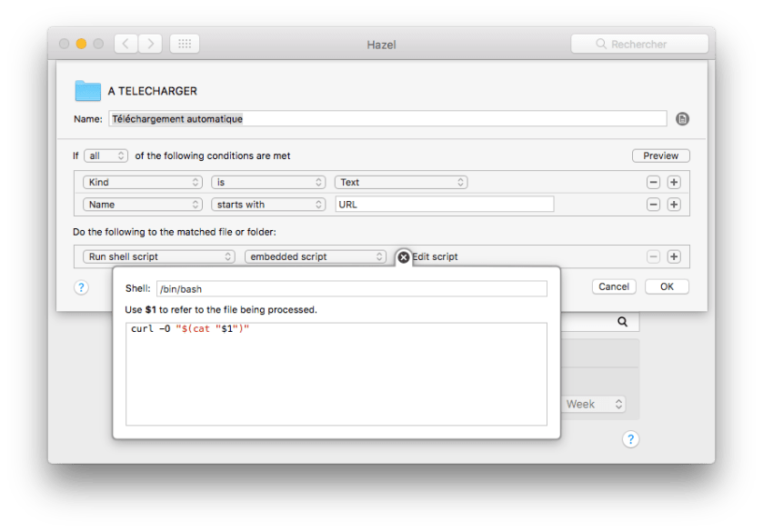Image resolution: width=763 pixels, height=532 pixels.
Task: Click the blue help question mark button
Action: (x=81, y=287)
